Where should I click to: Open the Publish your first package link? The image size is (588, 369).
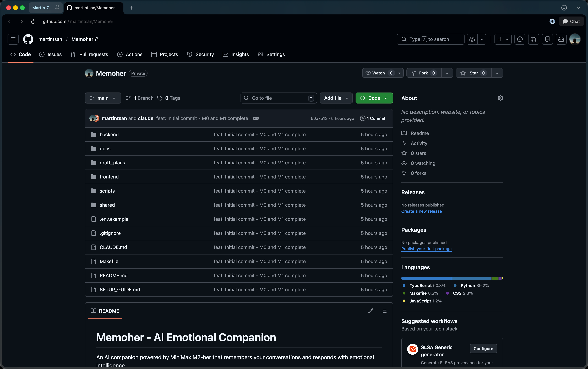(426, 249)
